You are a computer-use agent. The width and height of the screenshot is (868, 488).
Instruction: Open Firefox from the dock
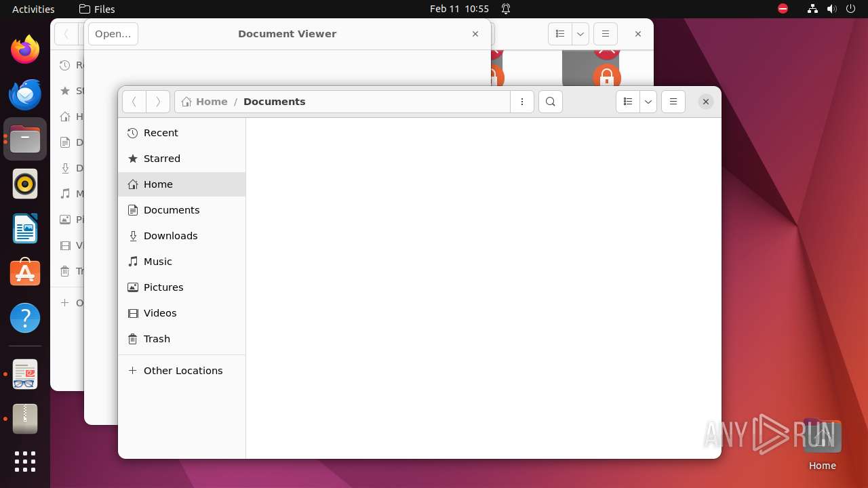(x=25, y=49)
